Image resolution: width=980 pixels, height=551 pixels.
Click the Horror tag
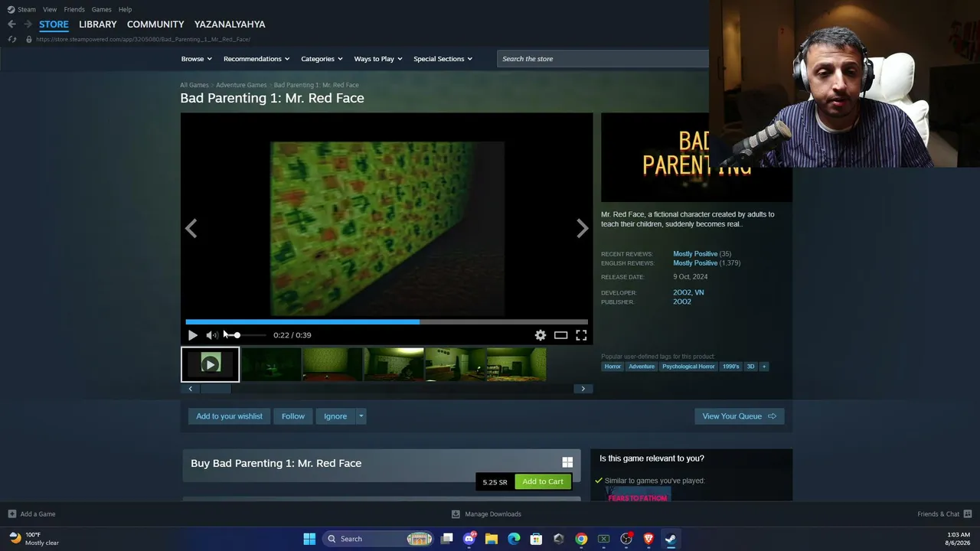click(x=612, y=367)
